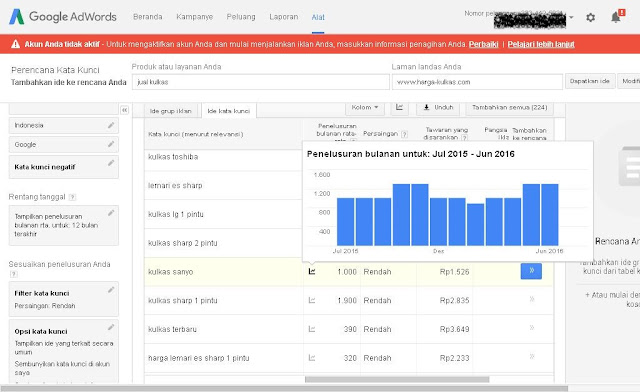
Task: Show trend chart for kulkas sanyo
Action: coord(312,272)
